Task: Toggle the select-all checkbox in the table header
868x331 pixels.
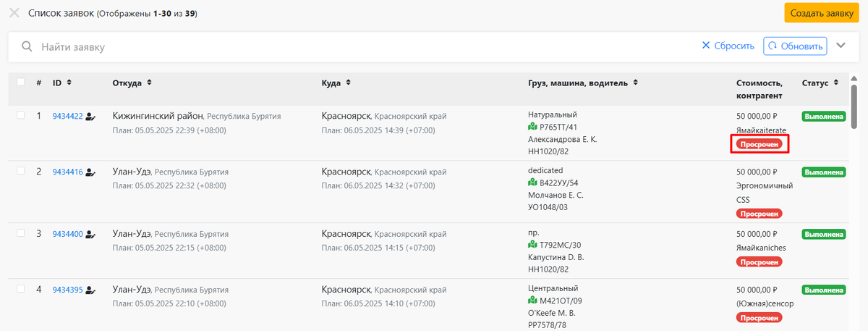Action: 20,82
